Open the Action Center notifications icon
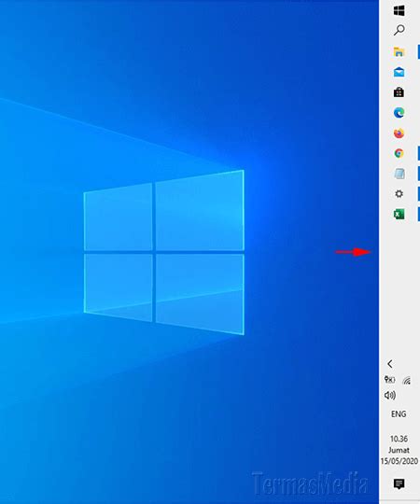The width and height of the screenshot is (420, 504). (x=399, y=483)
